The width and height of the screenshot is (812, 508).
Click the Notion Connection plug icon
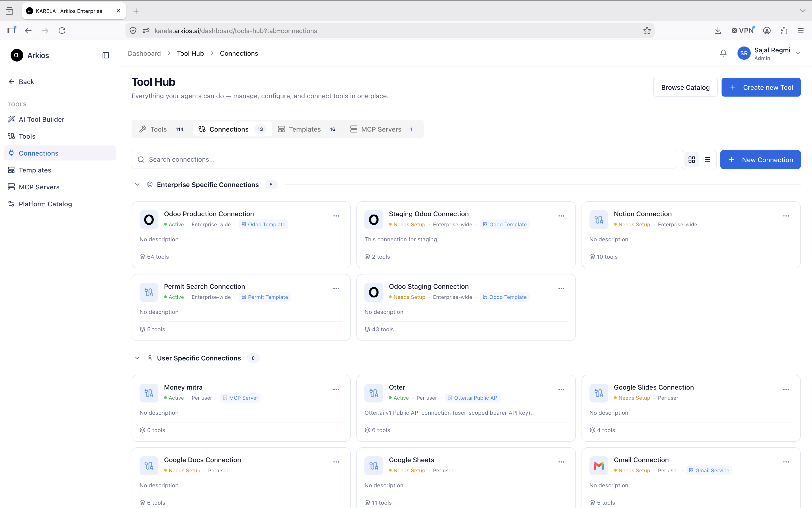tap(599, 220)
